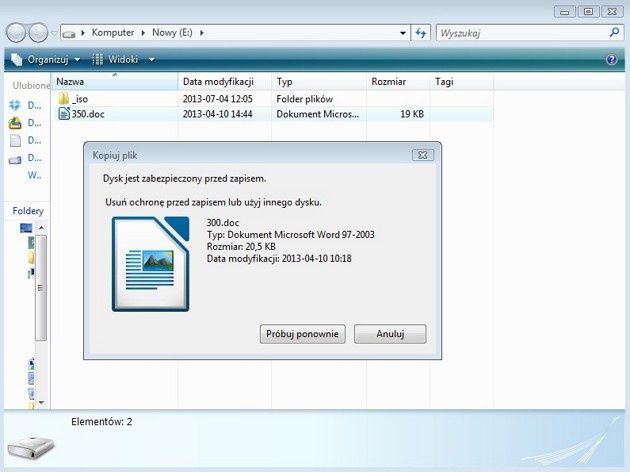Click the _iso folder name

(x=80, y=99)
